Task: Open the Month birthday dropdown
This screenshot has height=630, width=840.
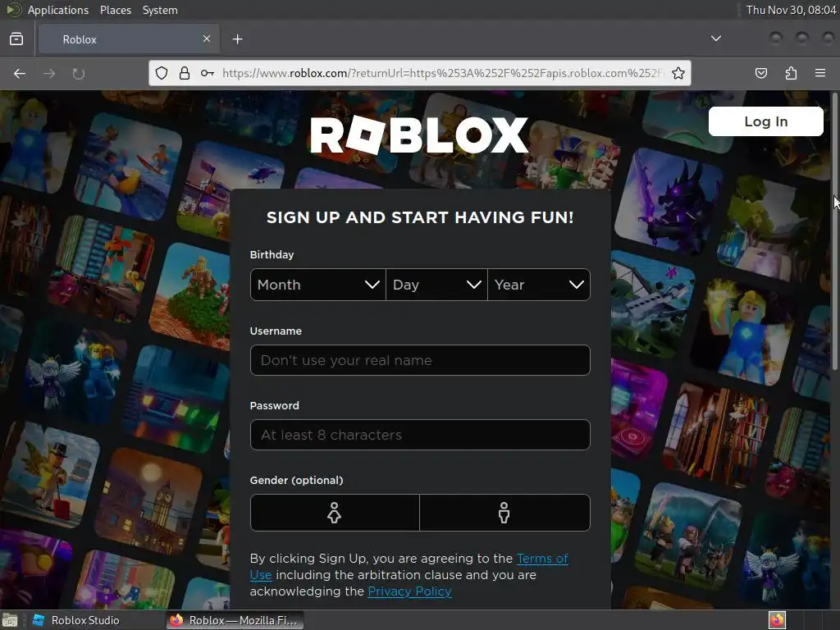Action: [x=318, y=285]
